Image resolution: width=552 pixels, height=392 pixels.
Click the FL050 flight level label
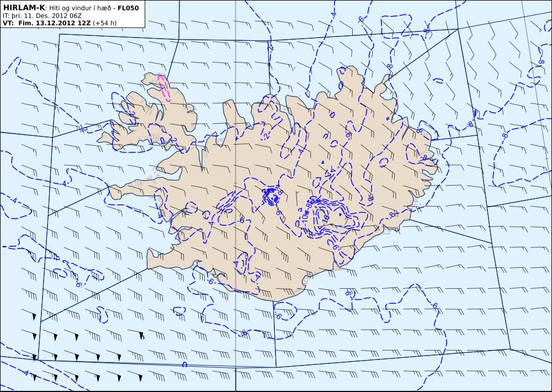[129, 8]
